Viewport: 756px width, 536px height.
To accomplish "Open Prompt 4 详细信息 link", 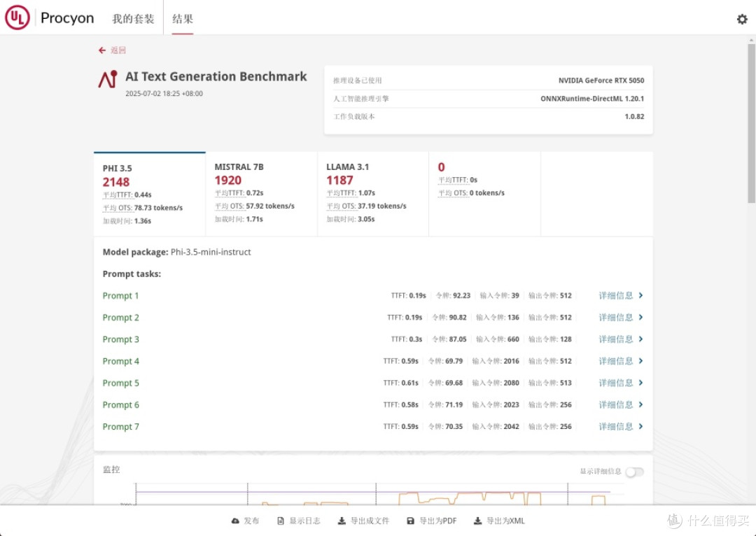I will [x=616, y=361].
